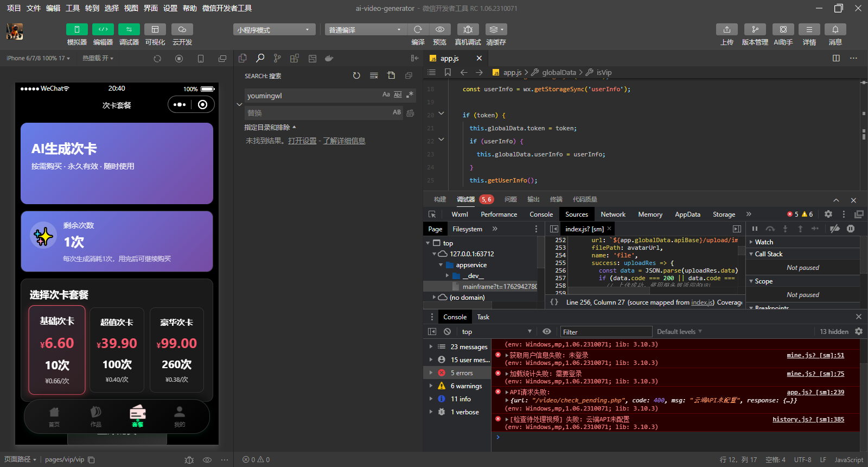This screenshot has width=868, height=467.
Task: Open the Mini Program mode dropdown
Action: pyautogui.click(x=274, y=30)
